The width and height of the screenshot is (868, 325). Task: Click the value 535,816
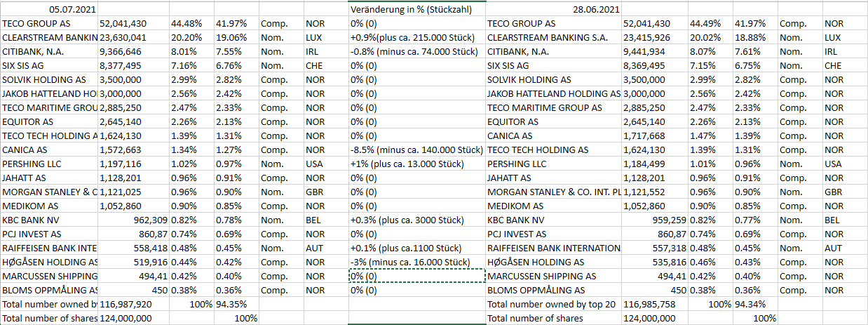[654, 262]
